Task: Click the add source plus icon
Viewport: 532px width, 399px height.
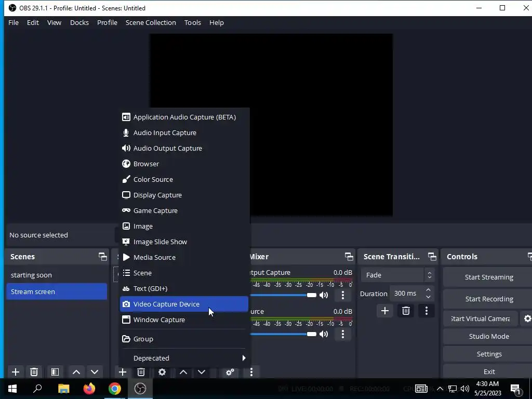Action: pyautogui.click(x=123, y=372)
